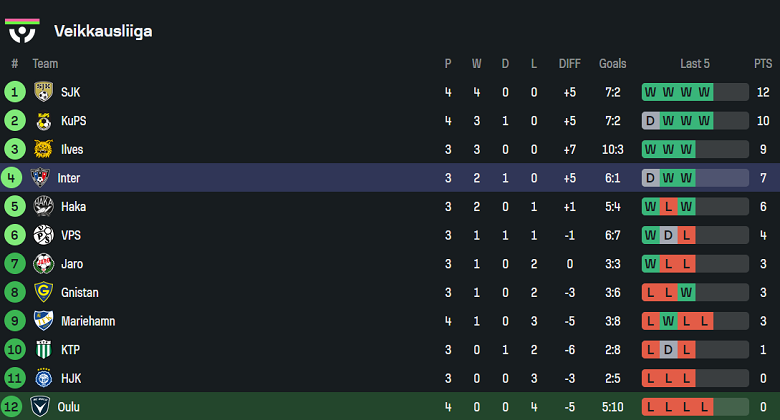Click the HJK team crest
Image resolution: width=780 pixels, height=420 pixels.
point(42,379)
